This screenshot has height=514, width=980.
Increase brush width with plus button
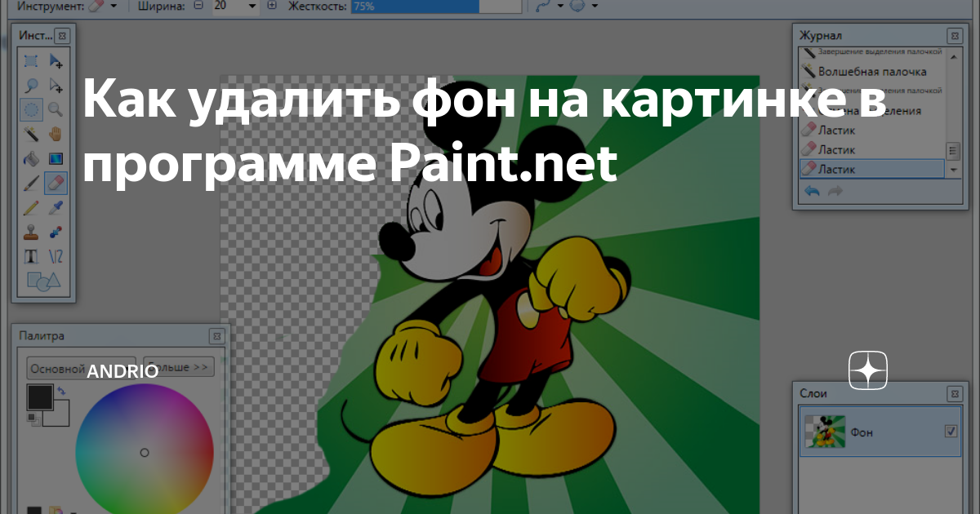(271, 6)
